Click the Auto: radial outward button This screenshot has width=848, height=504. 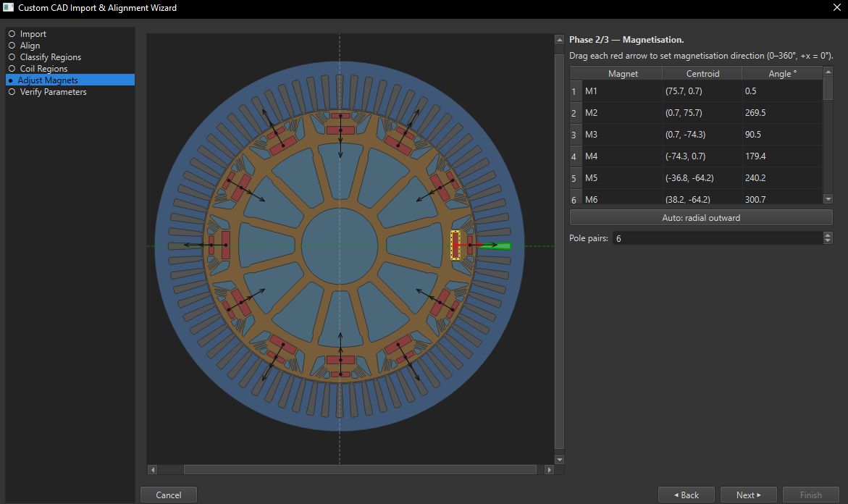[701, 217]
